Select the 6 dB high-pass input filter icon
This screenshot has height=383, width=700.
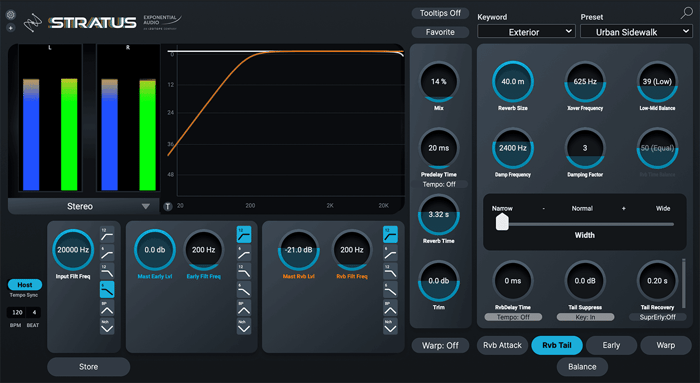point(107,253)
